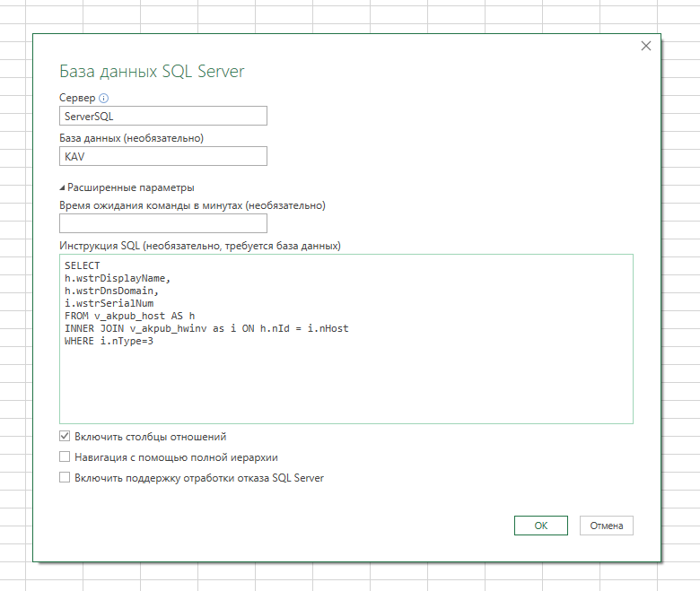Image resolution: width=700 pixels, height=591 pixels.
Task: Click the i.wstrSerialNum line
Action: (x=109, y=303)
